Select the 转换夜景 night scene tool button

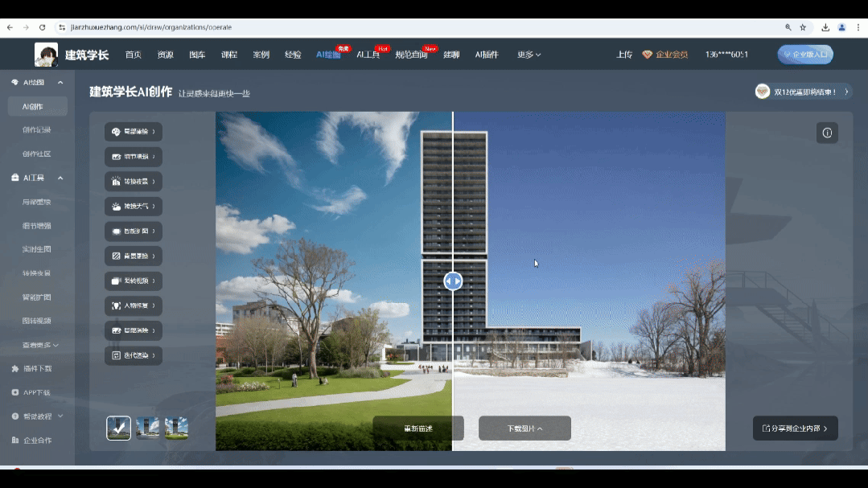[134, 182]
